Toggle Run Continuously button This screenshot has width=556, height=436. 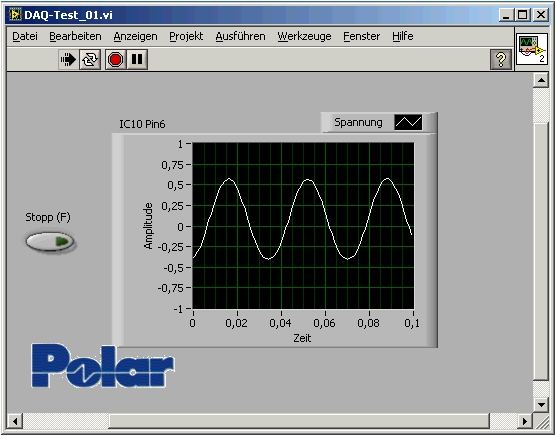pos(90,59)
